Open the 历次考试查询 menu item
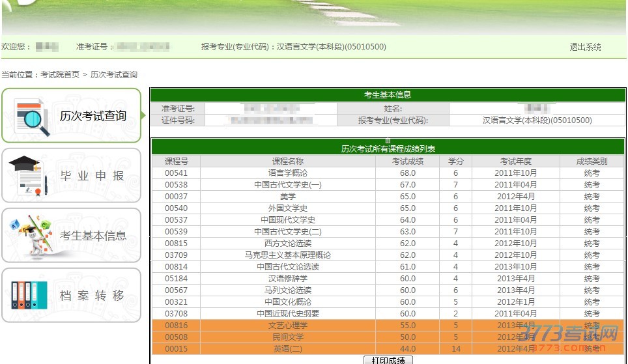628x364 pixels. pos(93,117)
